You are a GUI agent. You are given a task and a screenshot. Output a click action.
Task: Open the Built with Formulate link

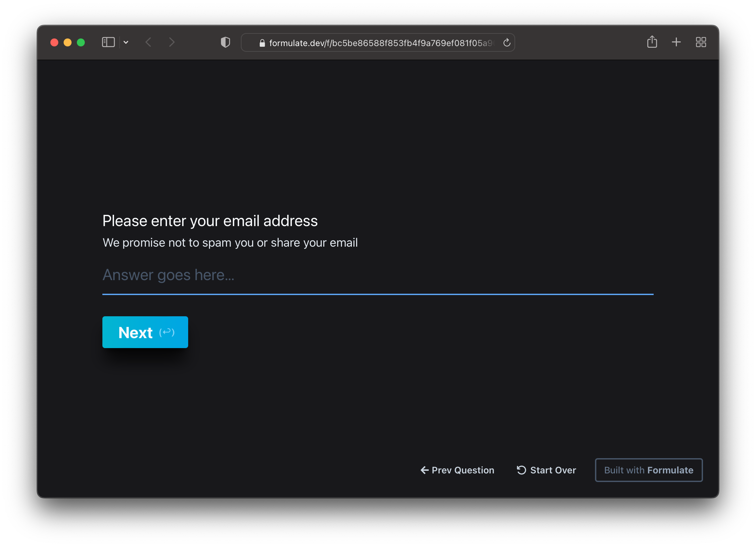(x=648, y=470)
